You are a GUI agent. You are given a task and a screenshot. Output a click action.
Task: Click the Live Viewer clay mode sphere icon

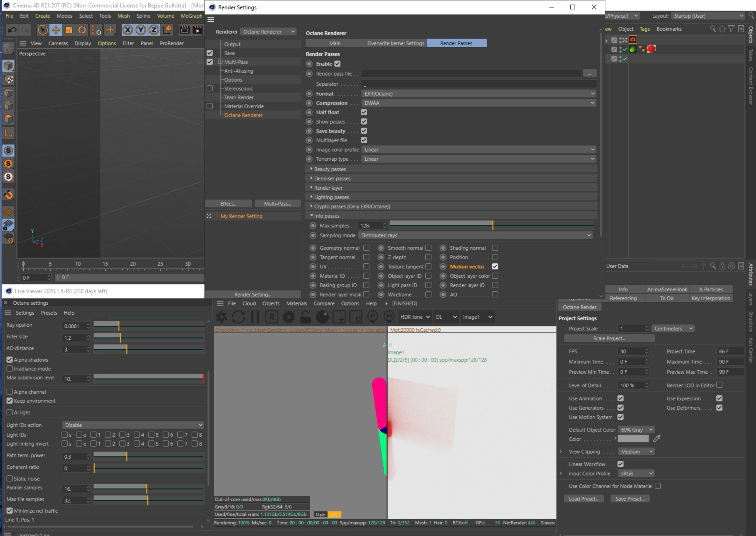[322, 317]
